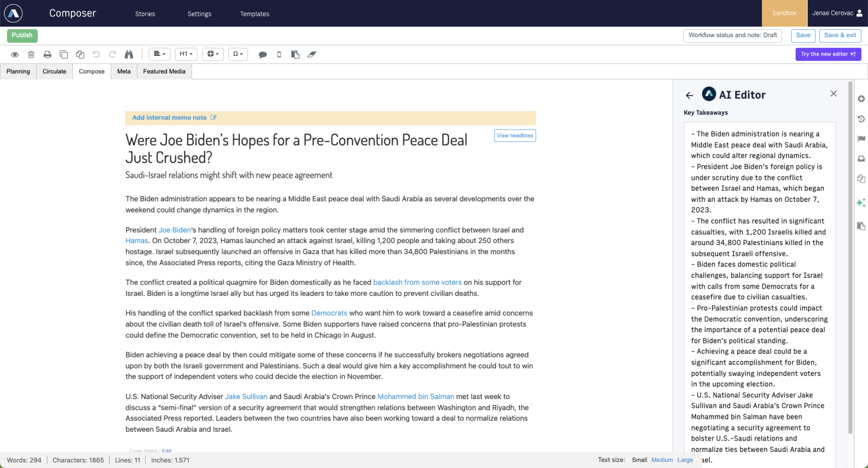Click the green AI sparkles icon
868x468 pixels.
(x=861, y=202)
